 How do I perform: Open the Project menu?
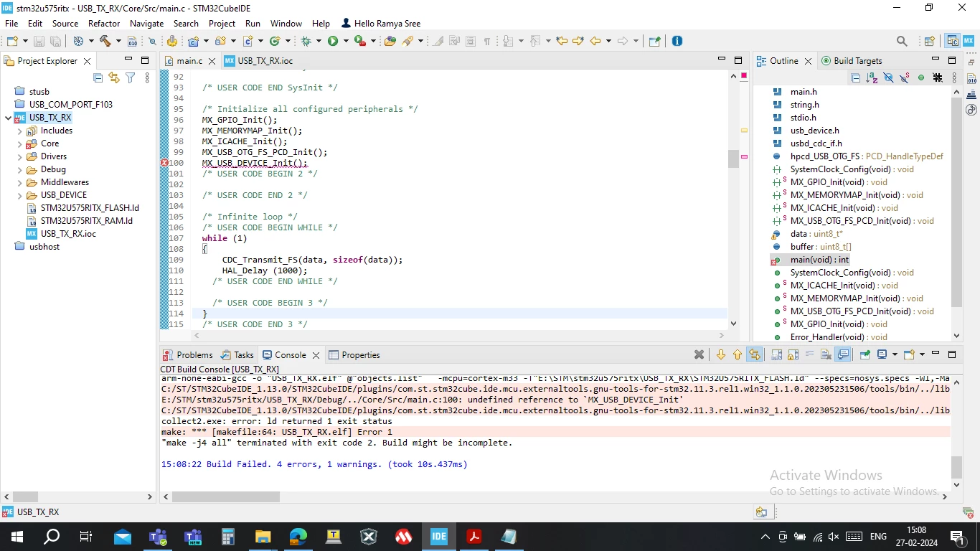(222, 24)
